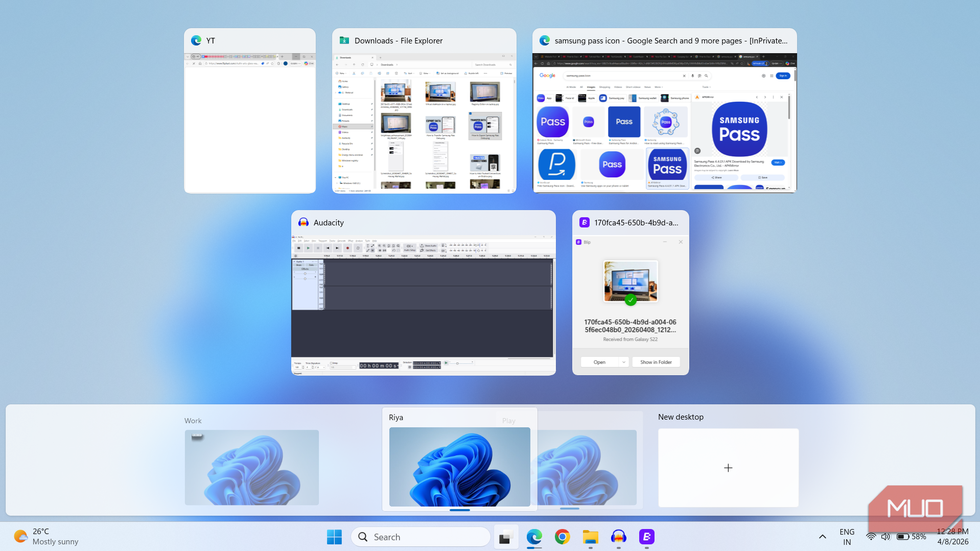This screenshot has height=551, width=980.
Task: Show hidden icons in the system tray
Action: coord(822,537)
